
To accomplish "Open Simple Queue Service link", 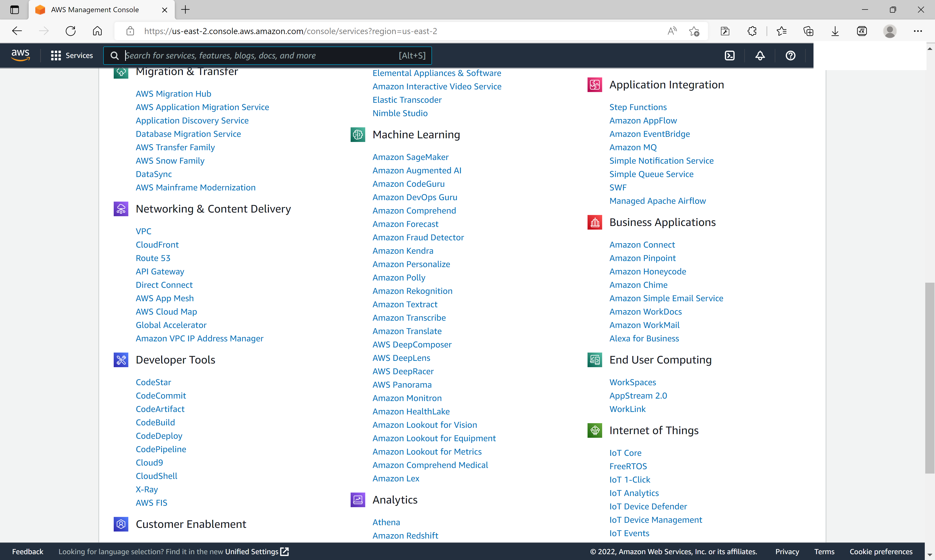I will tap(651, 174).
